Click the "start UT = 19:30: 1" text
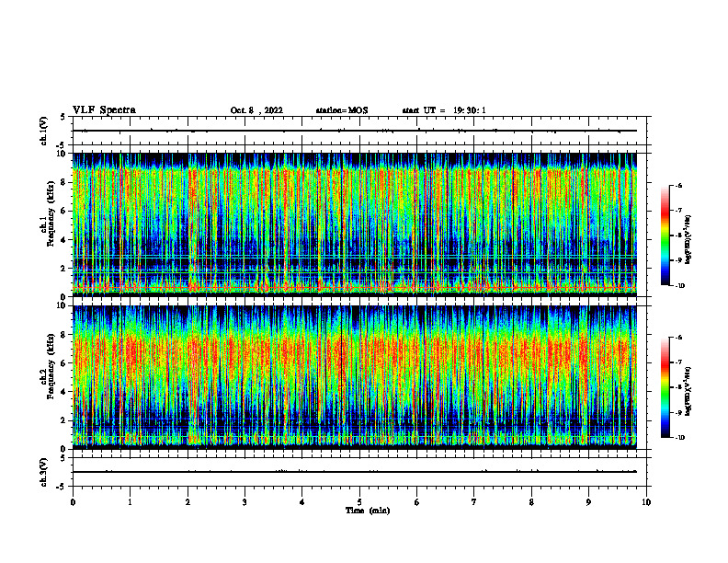The image size is (728, 563). (444, 110)
